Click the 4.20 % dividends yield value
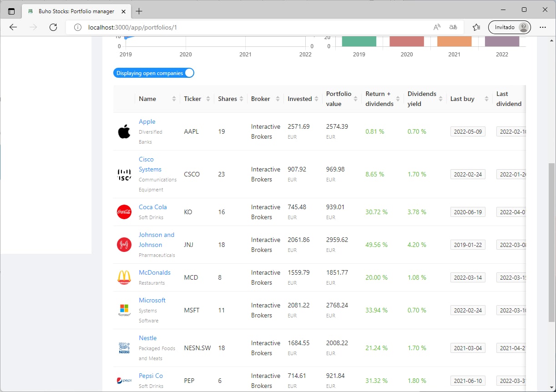556x392 pixels. point(417,245)
